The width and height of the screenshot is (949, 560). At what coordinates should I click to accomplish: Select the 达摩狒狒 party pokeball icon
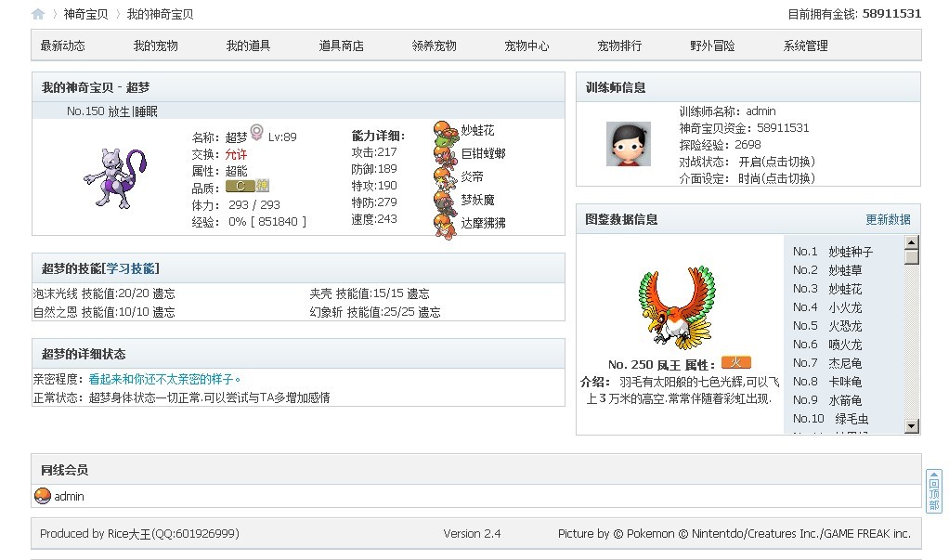[x=446, y=226]
